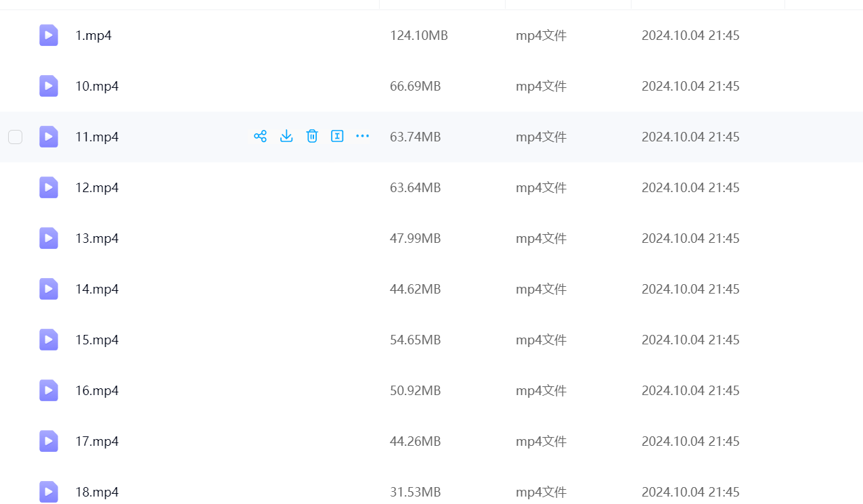Image resolution: width=863 pixels, height=504 pixels.
Task: Click the 124.10MB size of 1.mp4
Action: click(418, 35)
